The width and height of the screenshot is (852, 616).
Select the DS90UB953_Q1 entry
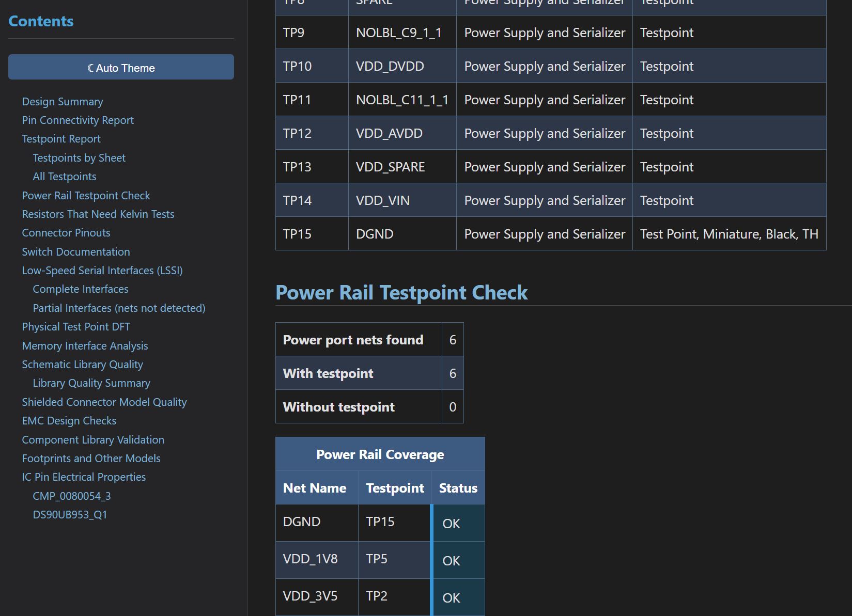(x=70, y=514)
